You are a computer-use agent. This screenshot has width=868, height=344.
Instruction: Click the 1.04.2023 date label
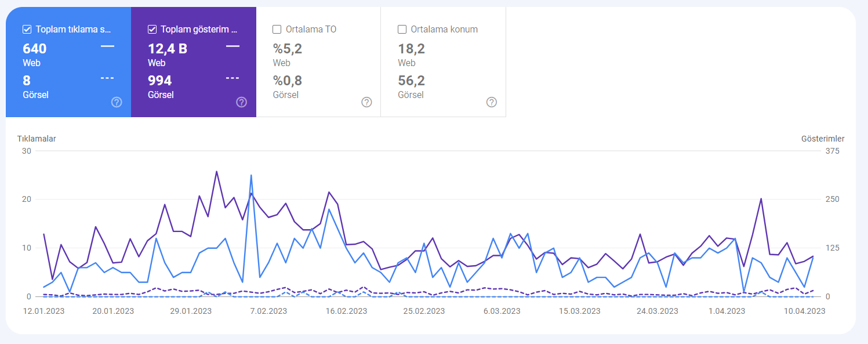(x=727, y=311)
